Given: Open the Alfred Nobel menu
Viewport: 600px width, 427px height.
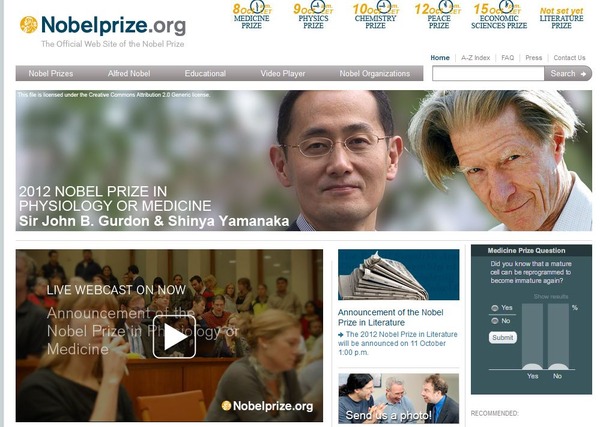Looking at the screenshot, I should click(x=129, y=73).
